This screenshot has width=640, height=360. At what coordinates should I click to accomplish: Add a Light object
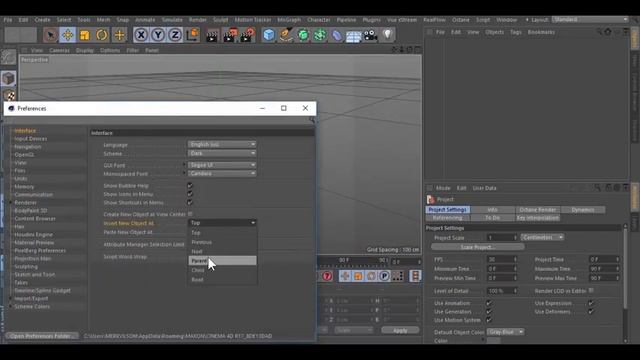387,35
